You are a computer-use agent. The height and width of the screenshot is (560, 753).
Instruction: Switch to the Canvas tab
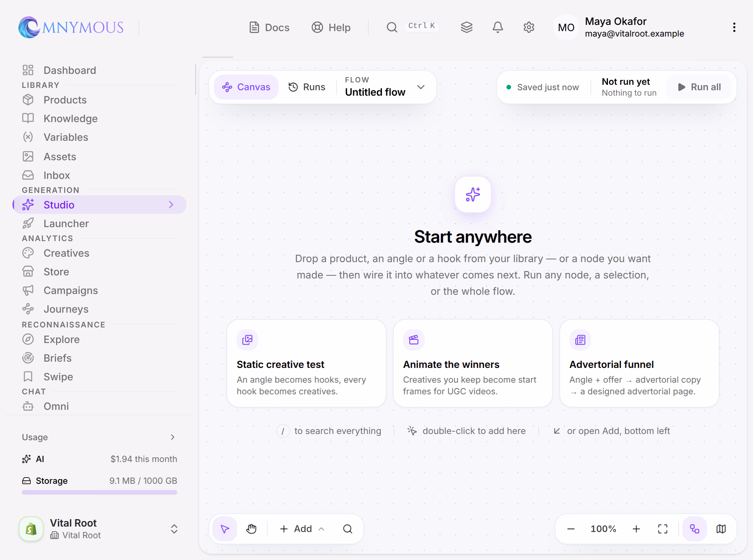pos(246,87)
